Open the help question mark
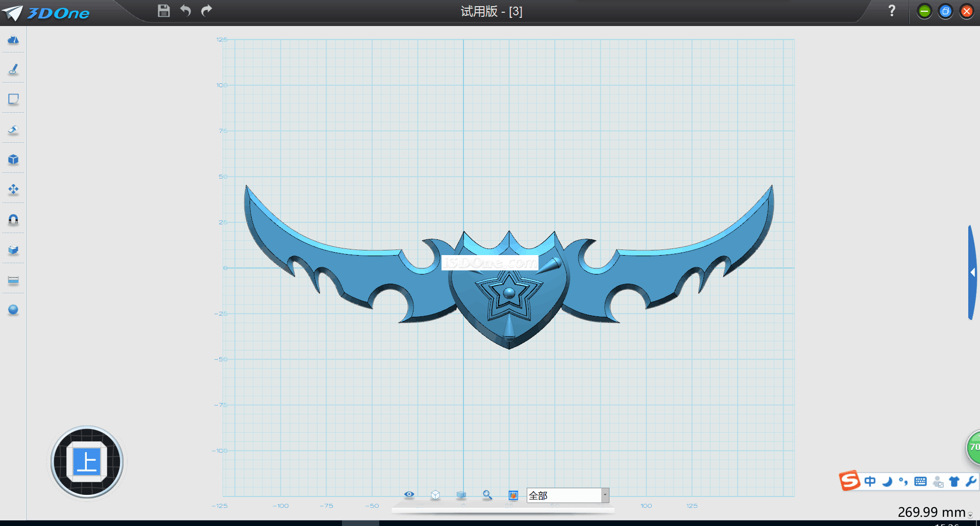980x526 pixels. (x=892, y=11)
